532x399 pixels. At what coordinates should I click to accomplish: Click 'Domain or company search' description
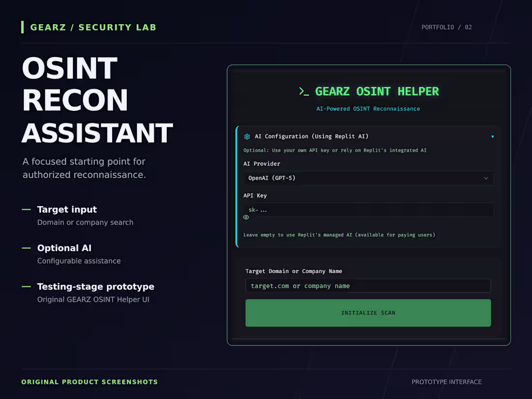pos(85,222)
